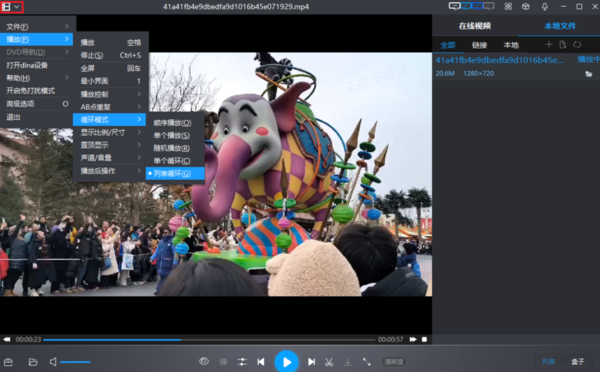Select 顺序播放(O) loop mode

(175, 123)
